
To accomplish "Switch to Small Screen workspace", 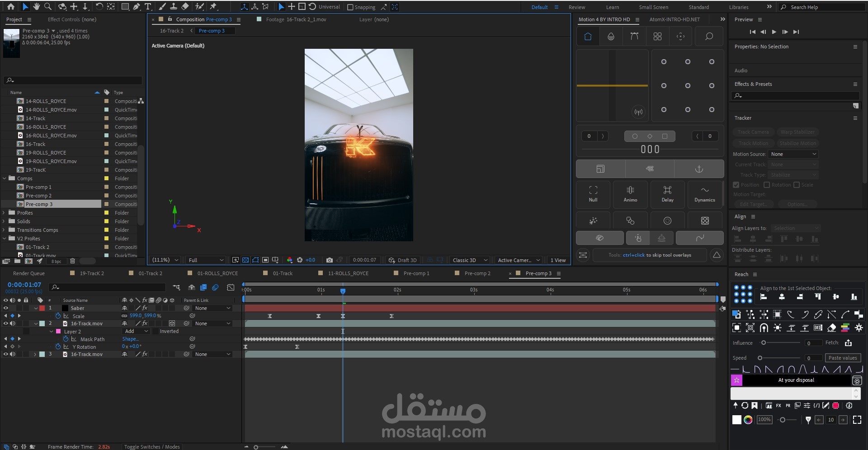I will 653,7.
